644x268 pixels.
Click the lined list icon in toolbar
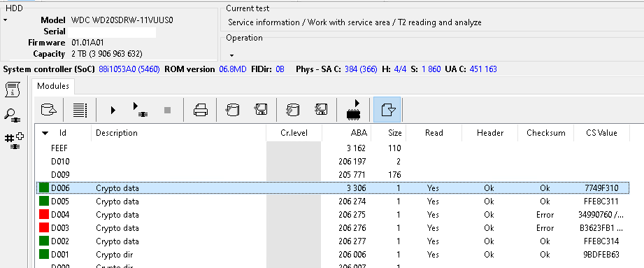tap(80, 110)
